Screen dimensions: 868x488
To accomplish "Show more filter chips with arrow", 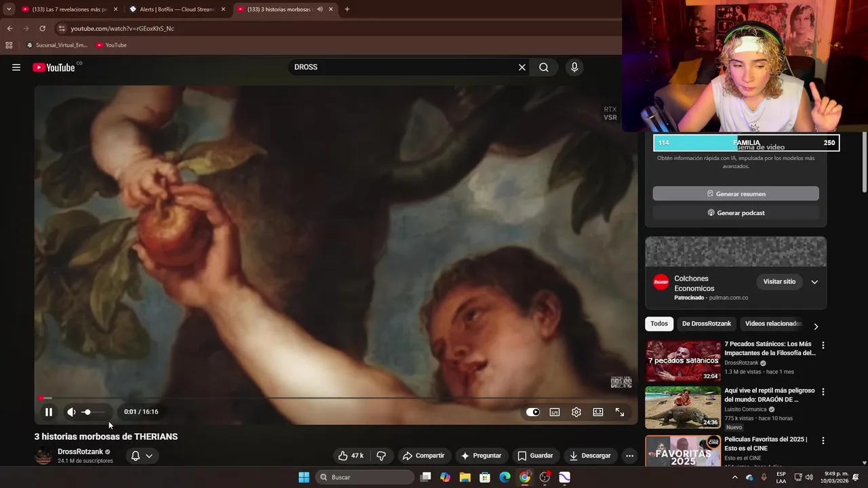I will [x=816, y=326].
